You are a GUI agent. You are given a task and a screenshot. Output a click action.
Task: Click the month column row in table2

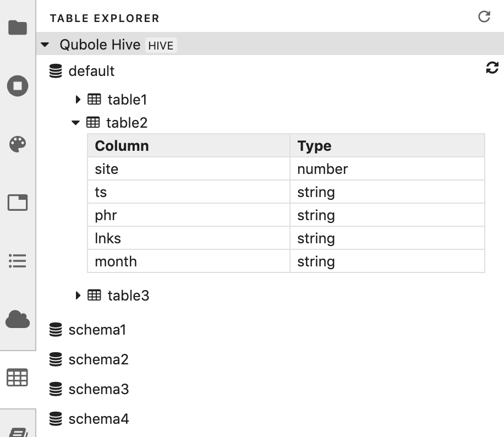(115, 261)
